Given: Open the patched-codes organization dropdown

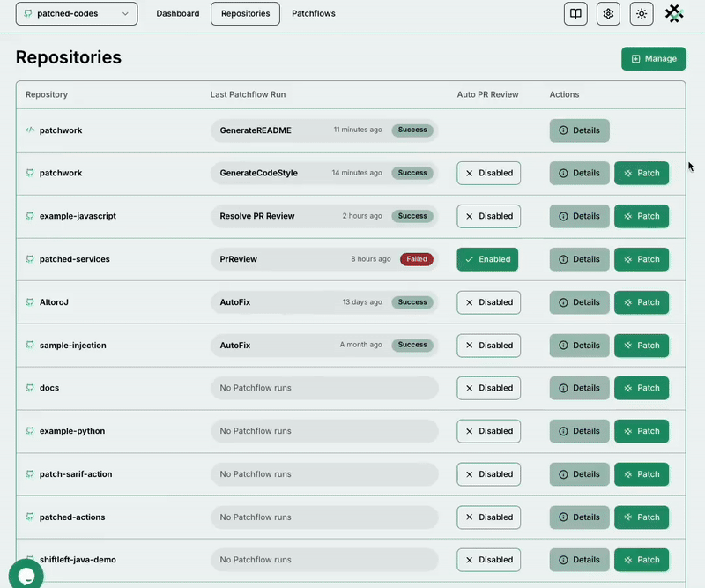Looking at the screenshot, I should (77, 14).
